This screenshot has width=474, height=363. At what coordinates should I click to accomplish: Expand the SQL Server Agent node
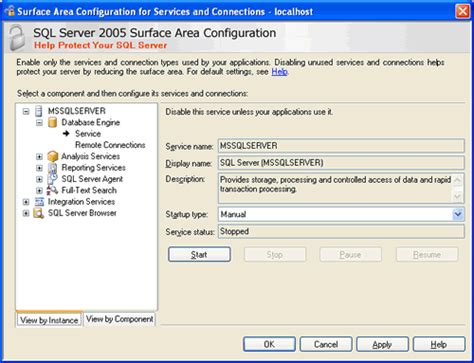point(39,179)
